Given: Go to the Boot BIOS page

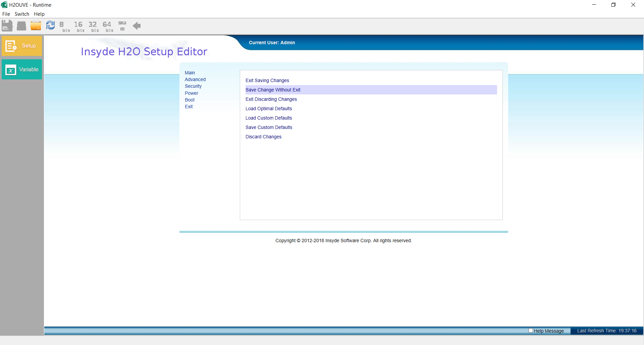Looking at the screenshot, I should coord(190,100).
